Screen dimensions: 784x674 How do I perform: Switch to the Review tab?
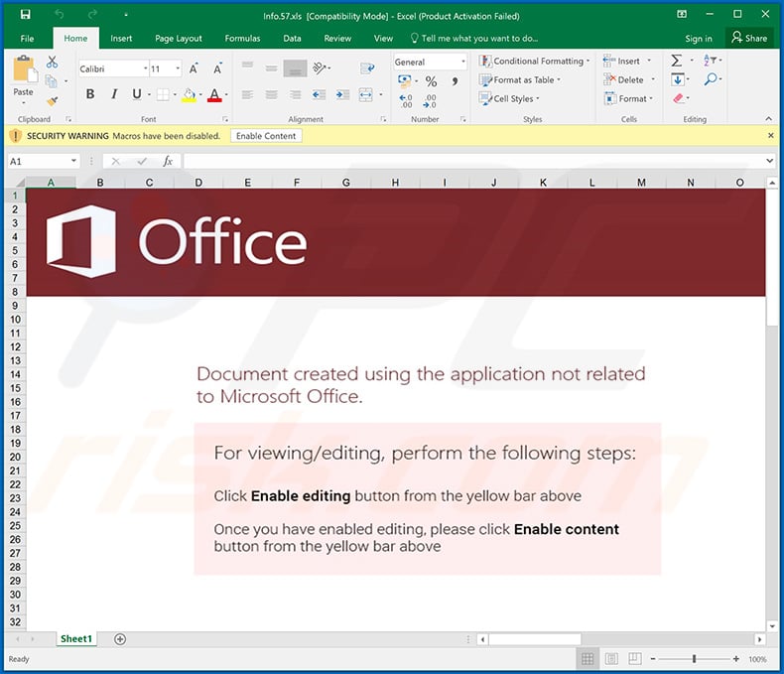click(x=337, y=39)
